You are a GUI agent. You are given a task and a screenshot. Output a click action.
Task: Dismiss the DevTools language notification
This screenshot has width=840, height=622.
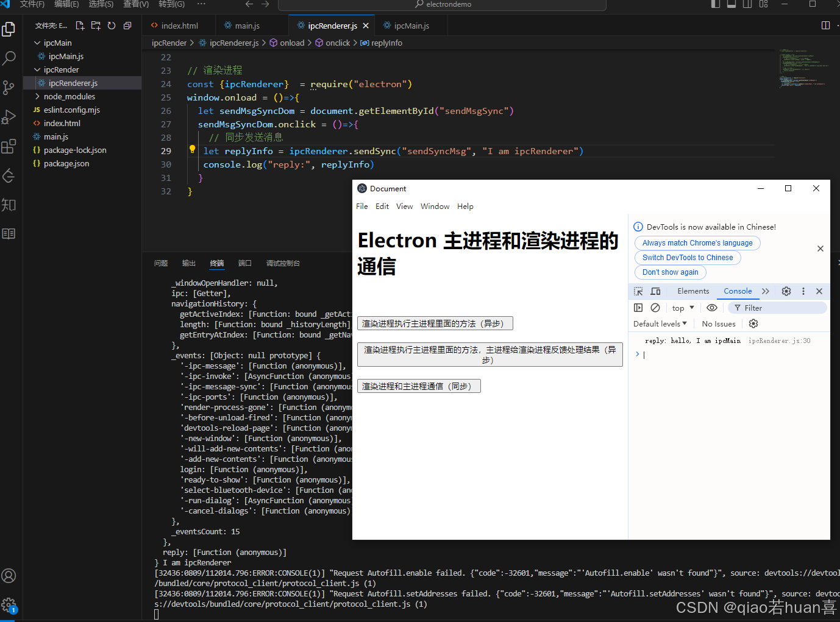[x=820, y=249]
